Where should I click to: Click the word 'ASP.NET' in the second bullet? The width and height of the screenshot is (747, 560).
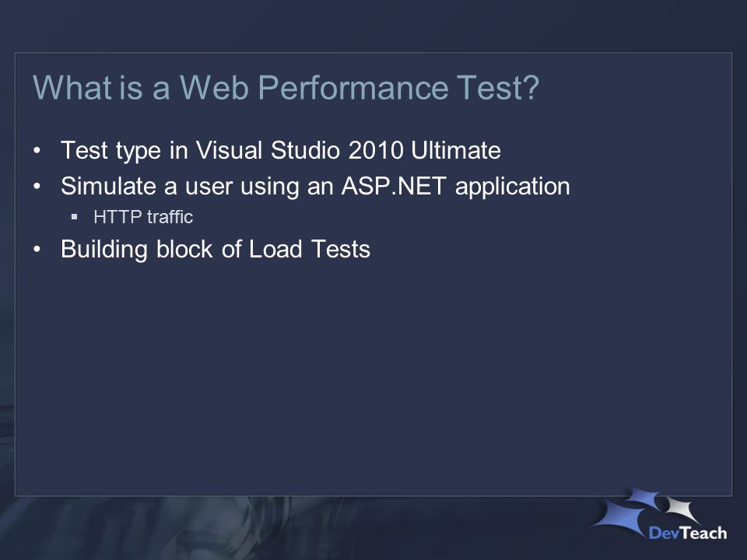click(394, 186)
